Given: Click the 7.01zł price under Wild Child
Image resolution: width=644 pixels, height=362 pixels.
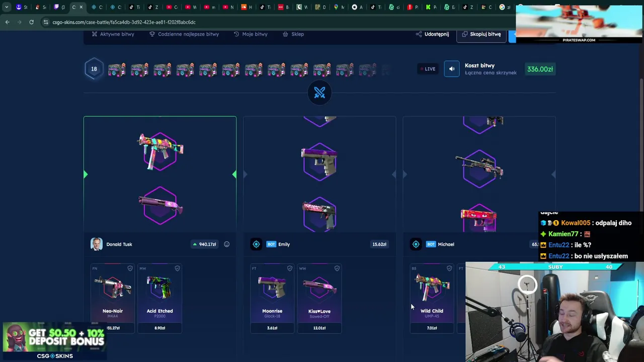Looking at the screenshot, I should (x=432, y=328).
